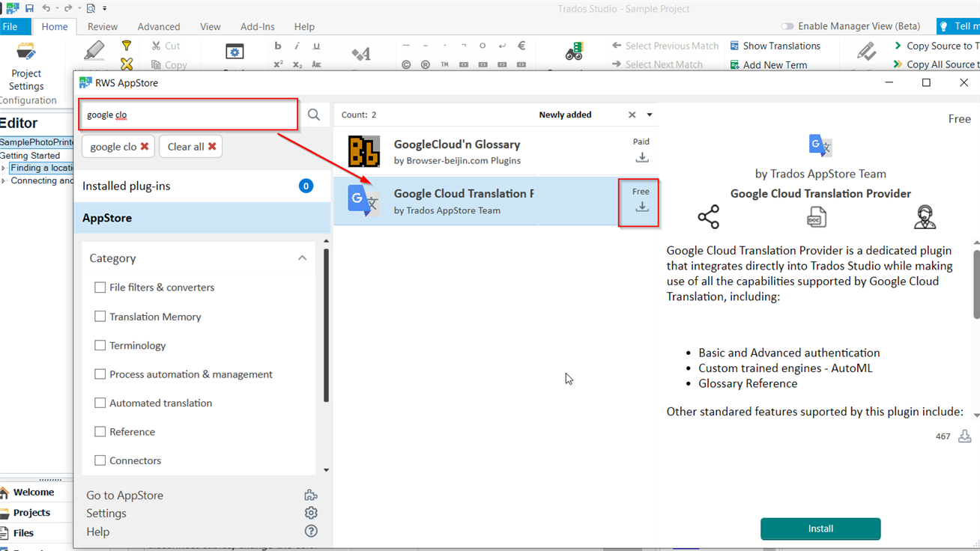Enable the Automated translation filter checkbox
The width and height of the screenshot is (980, 551).
tap(100, 403)
